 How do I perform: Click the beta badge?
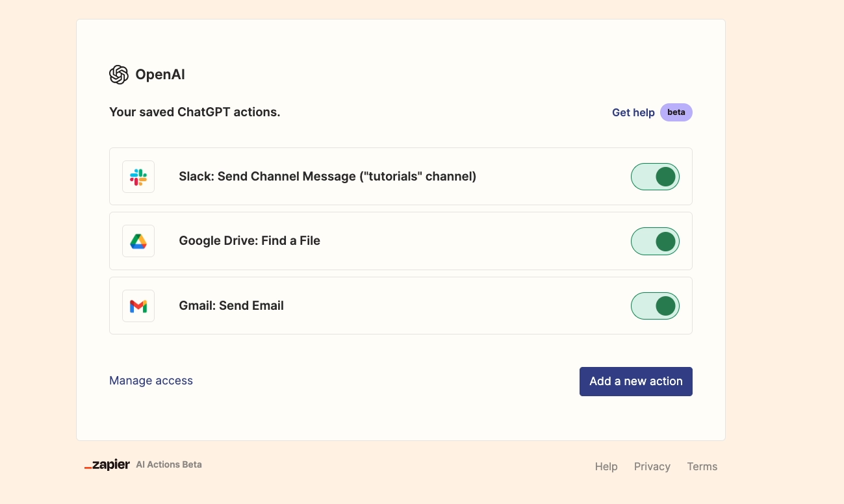pyautogui.click(x=676, y=112)
